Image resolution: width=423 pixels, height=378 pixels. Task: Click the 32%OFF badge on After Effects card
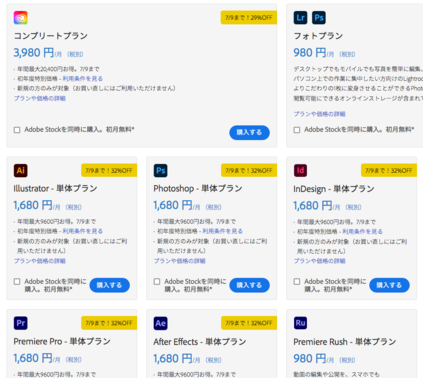point(249,323)
